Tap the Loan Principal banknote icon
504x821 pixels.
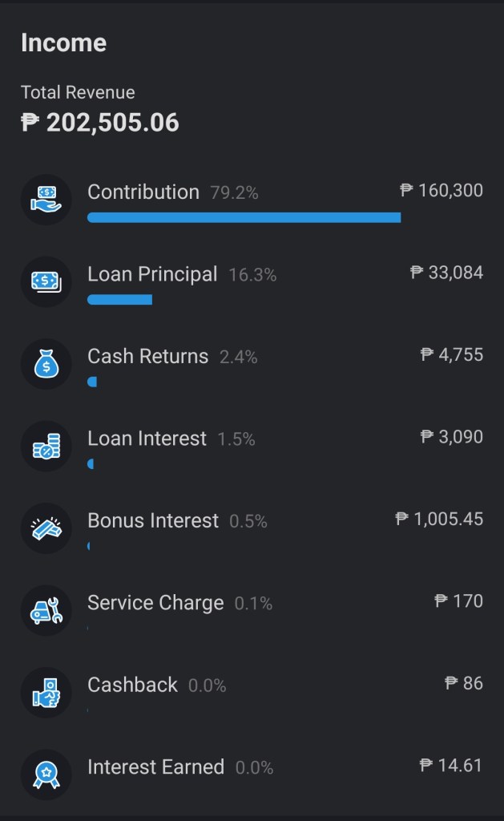[46, 281]
